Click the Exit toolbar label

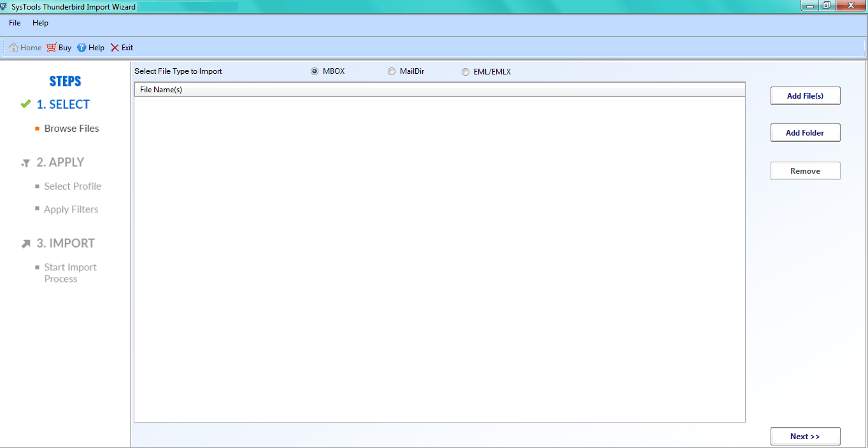point(127,48)
